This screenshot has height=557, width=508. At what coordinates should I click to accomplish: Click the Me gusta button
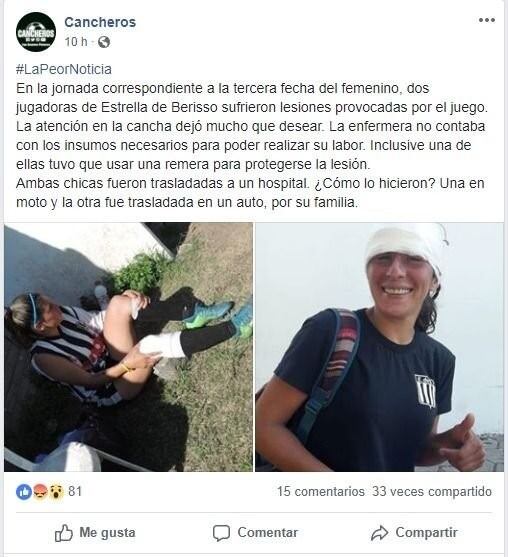[x=95, y=533]
